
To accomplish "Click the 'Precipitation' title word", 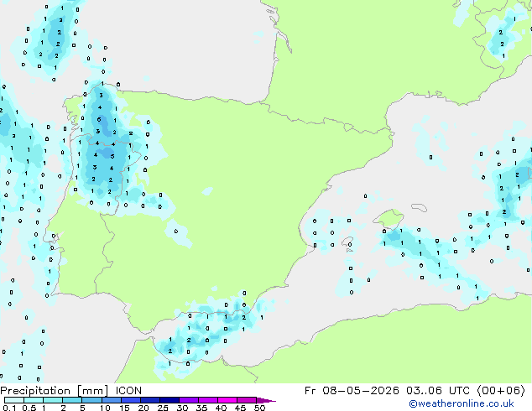I will pos(35,391).
